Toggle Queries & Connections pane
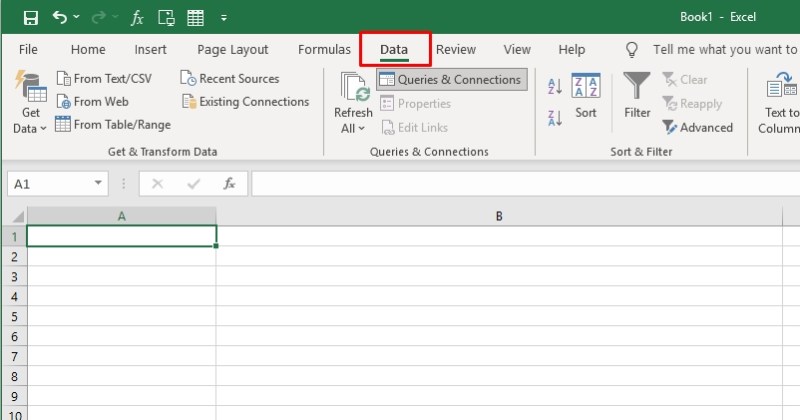This screenshot has width=800, height=420. [x=452, y=80]
